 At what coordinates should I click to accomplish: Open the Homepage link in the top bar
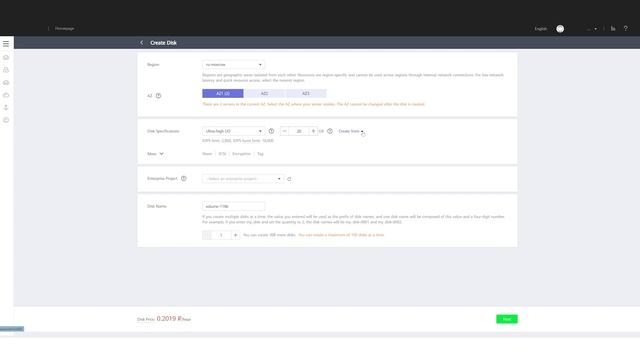64,29
